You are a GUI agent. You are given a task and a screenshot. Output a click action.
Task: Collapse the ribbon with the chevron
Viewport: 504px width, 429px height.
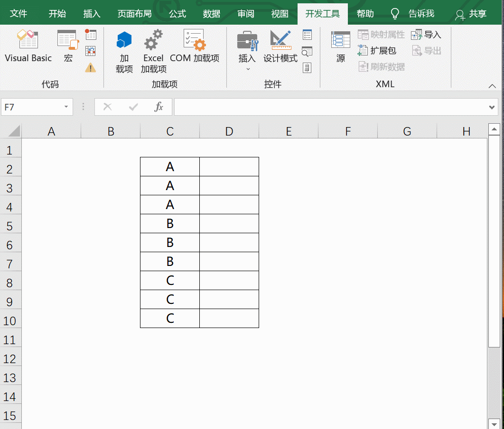click(x=492, y=86)
